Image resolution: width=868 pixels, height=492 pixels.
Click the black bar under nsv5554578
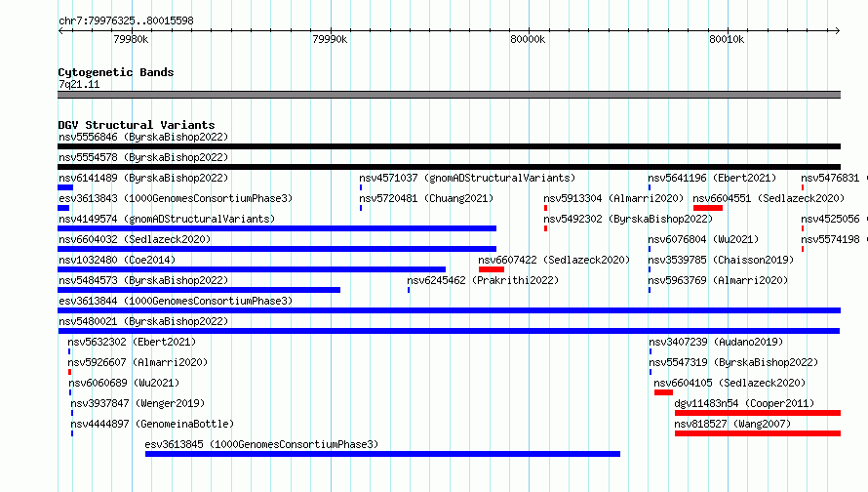pos(449,167)
